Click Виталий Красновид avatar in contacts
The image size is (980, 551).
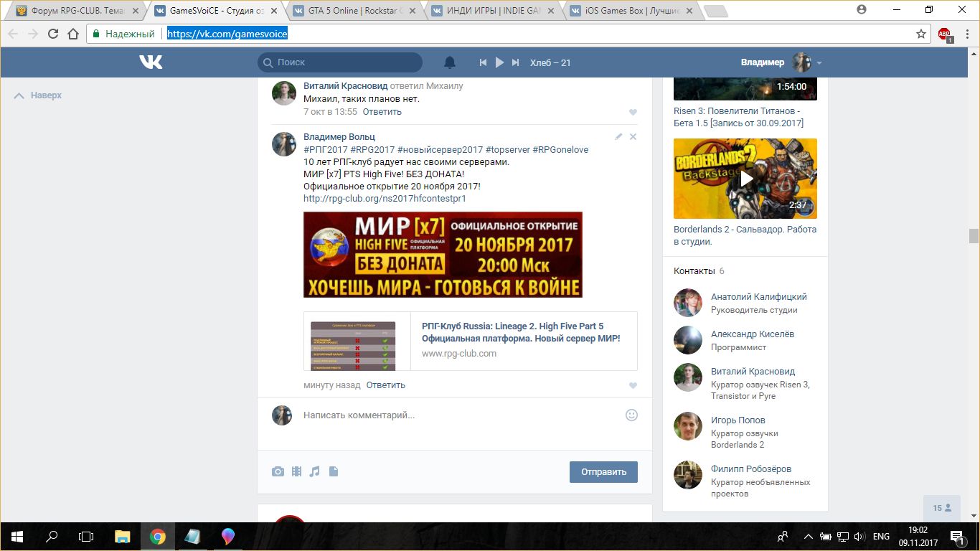click(687, 377)
